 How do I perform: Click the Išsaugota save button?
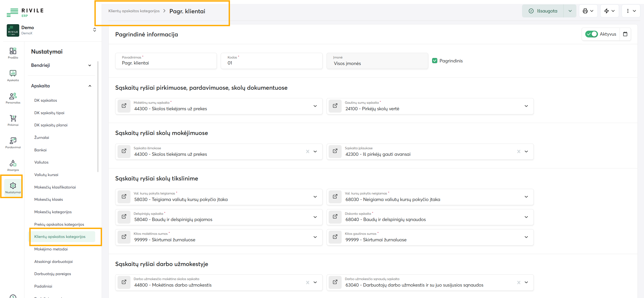[543, 11]
